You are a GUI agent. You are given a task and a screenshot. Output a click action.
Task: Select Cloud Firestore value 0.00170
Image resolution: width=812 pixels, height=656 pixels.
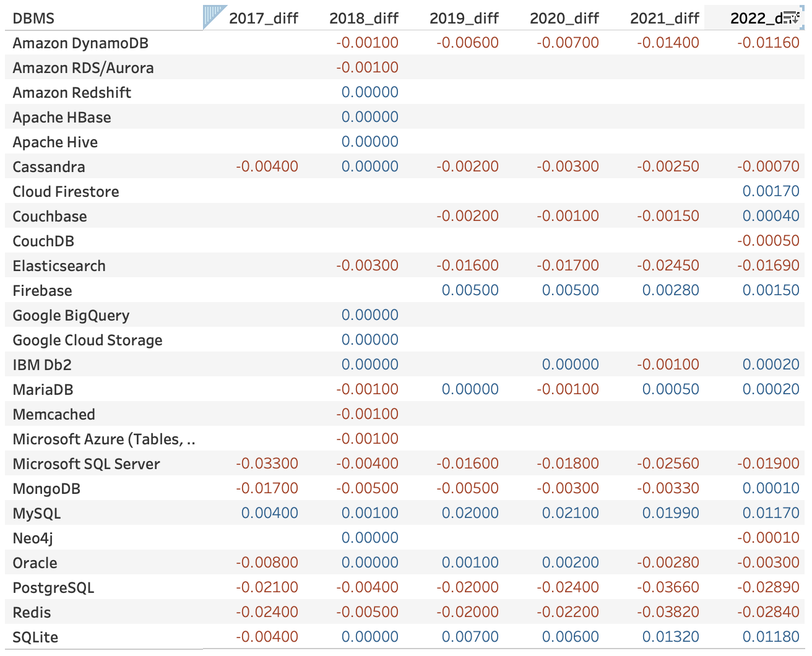[771, 191]
